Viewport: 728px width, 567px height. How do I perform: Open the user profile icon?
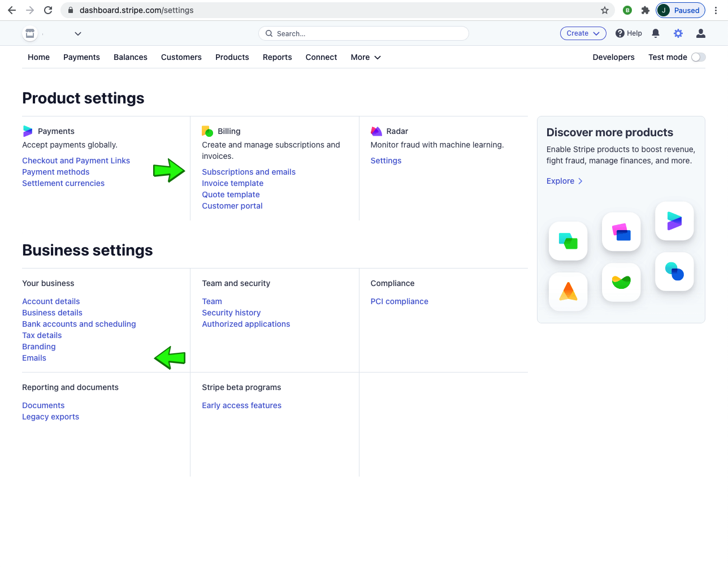[701, 33]
